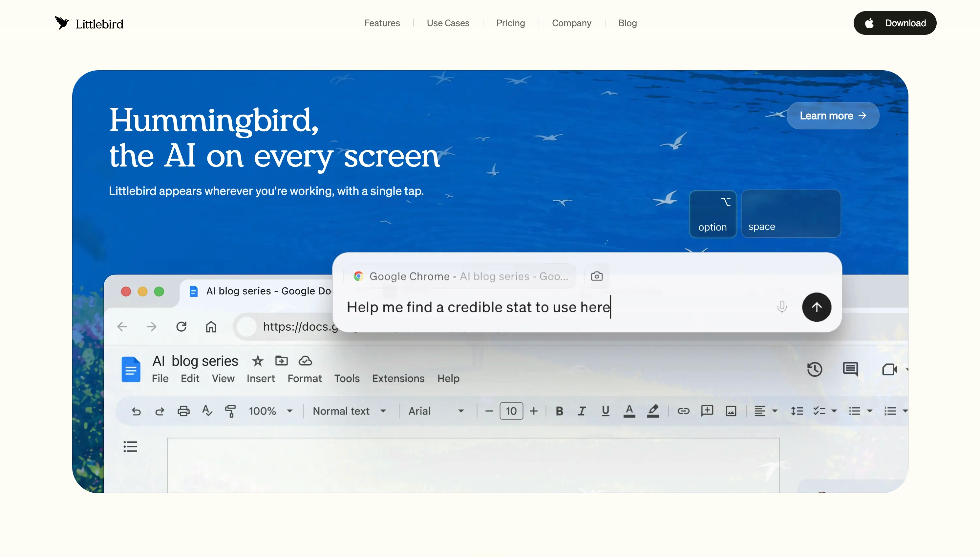Click the insert image icon
Viewport: 980px width, 557px height.
731,411
